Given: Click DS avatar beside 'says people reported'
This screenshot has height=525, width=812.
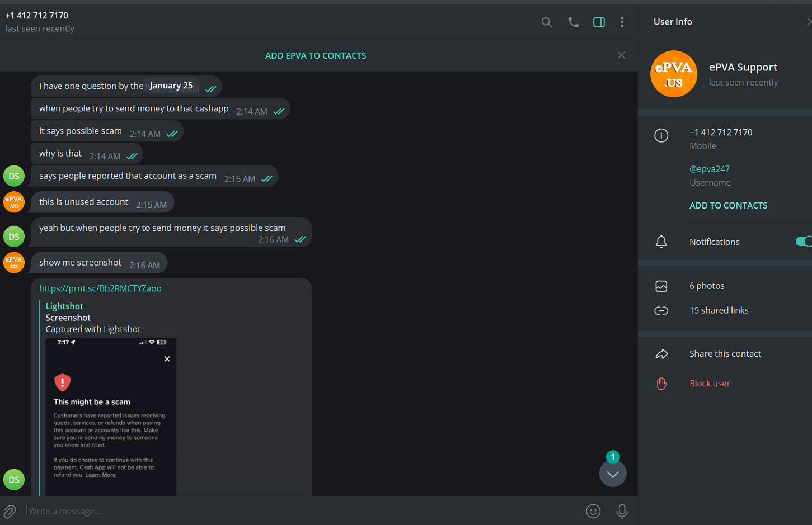Looking at the screenshot, I should 14,176.
